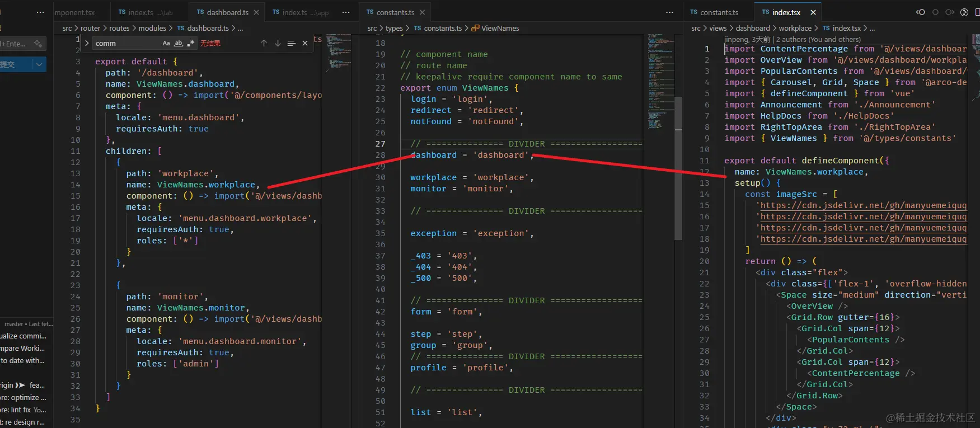980x428 pixels.
Task: Close the dashboard.ts tab
Action: point(256,12)
